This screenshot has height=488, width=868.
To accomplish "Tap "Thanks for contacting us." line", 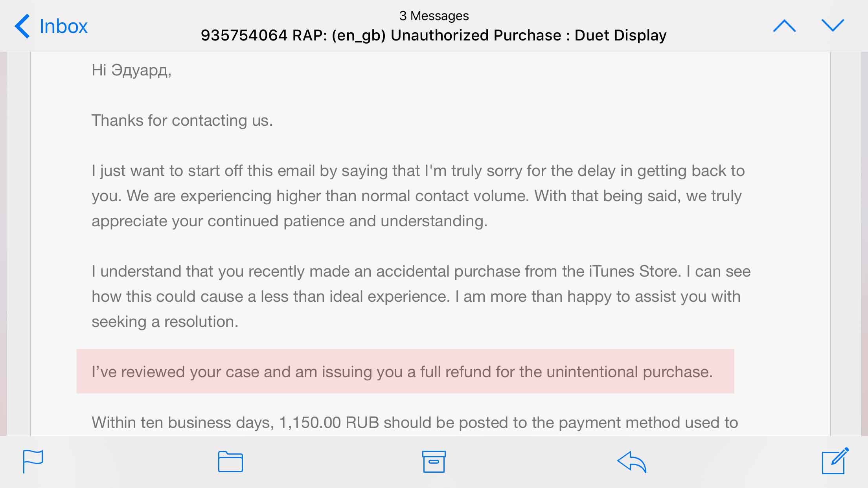I will tap(182, 120).
